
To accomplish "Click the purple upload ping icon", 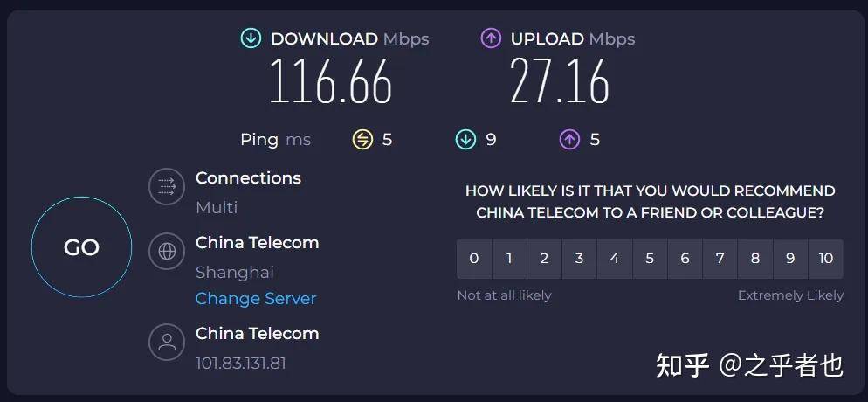I will (569, 140).
